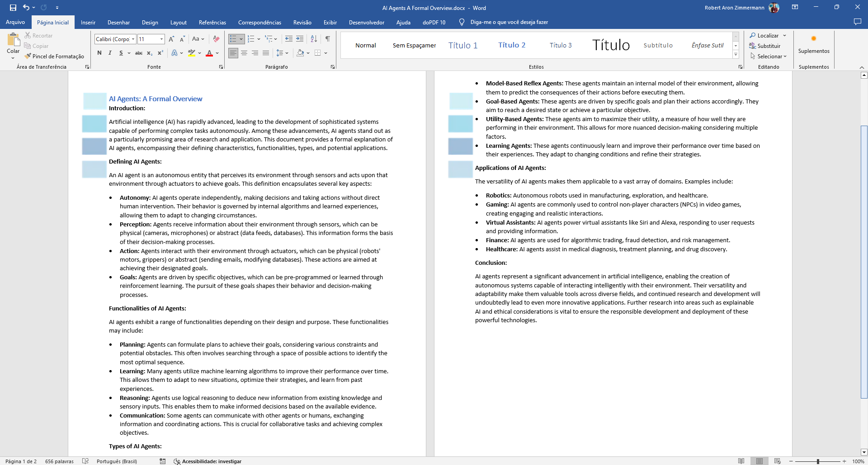This screenshot has width=868, height=465.
Task: Expand the font color dropdown arrow
Action: (x=217, y=53)
